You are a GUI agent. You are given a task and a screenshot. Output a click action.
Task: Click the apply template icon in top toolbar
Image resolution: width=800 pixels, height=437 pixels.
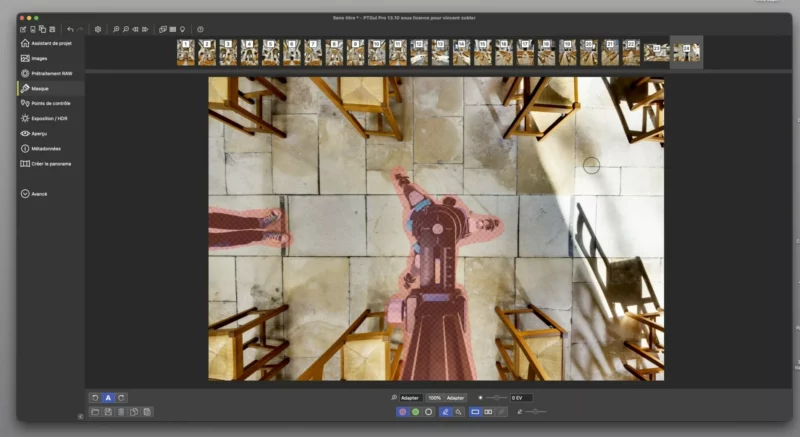click(42, 30)
